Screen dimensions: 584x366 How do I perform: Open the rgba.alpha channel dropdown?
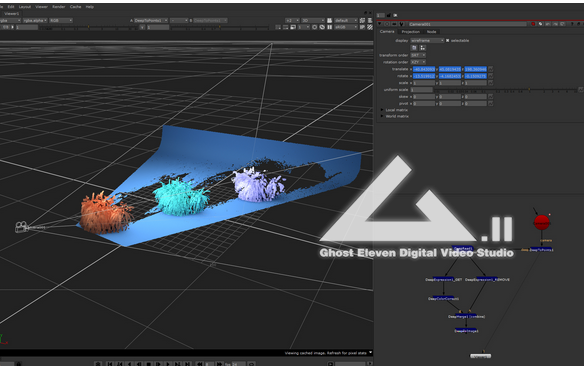[35, 20]
